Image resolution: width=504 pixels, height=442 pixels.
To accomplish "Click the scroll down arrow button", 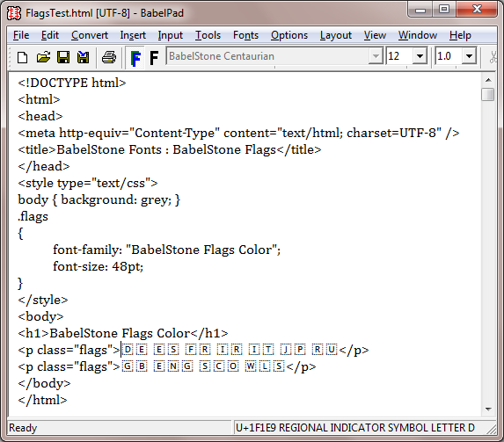I will (x=488, y=409).
